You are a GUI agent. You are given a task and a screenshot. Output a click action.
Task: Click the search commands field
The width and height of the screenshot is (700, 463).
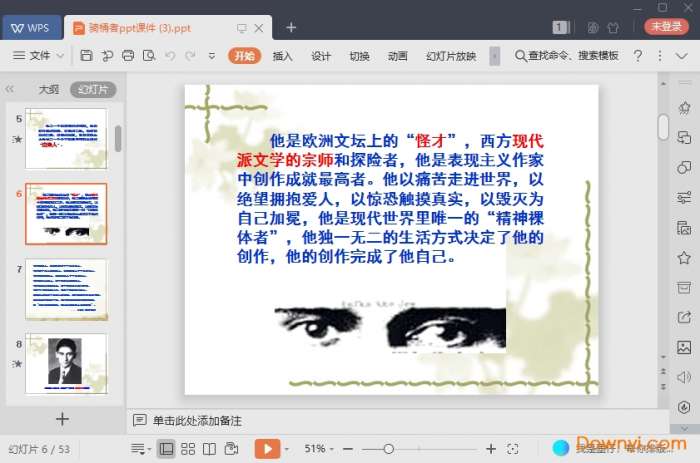click(567, 56)
